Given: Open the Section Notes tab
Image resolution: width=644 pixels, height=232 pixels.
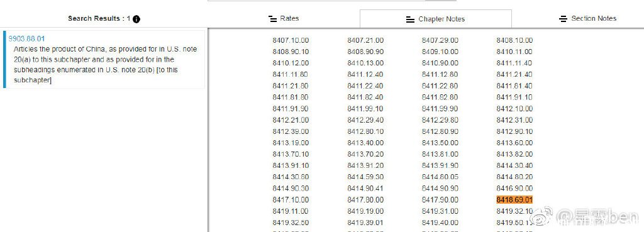Looking at the screenshot, I should [x=588, y=18].
